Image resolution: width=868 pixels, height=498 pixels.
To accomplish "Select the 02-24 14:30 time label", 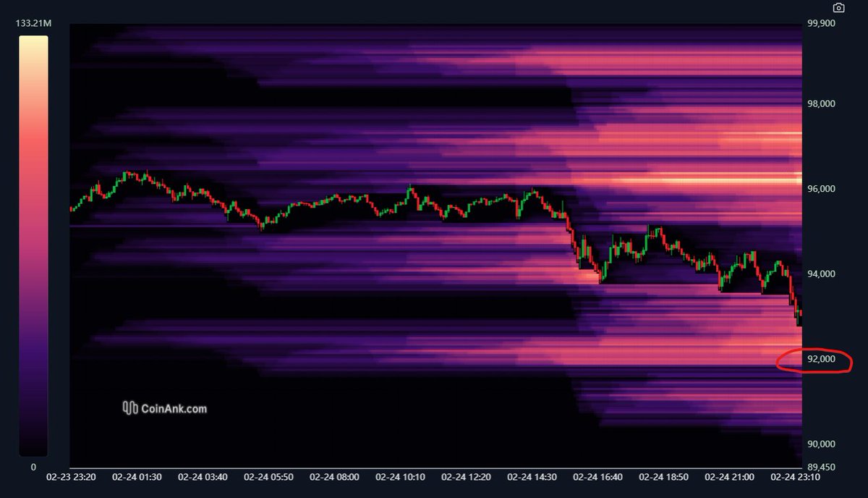I will pyautogui.click(x=532, y=477).
